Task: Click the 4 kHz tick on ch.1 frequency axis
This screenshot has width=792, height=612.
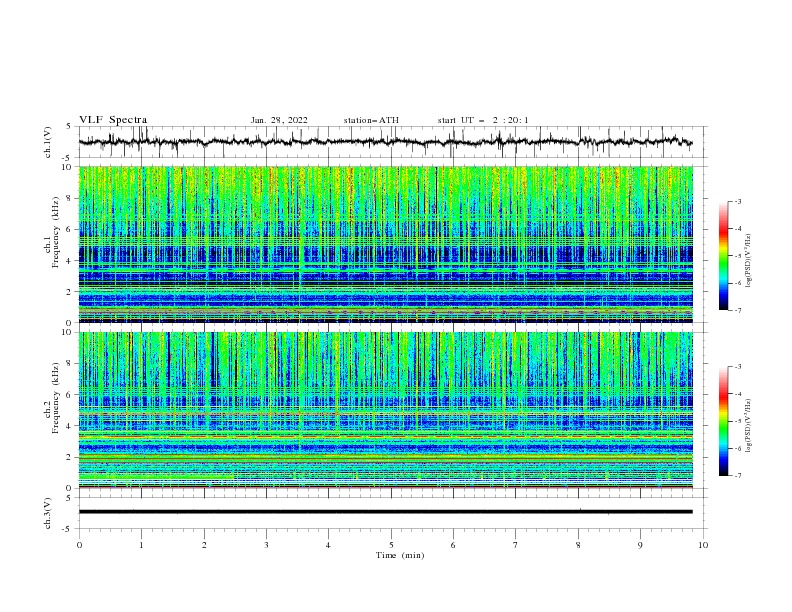Action: pyautogui.click(x=70, y=261)
